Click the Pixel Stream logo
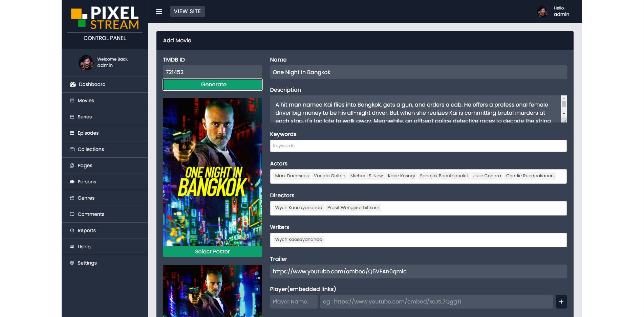The width and height of the screenshot is (644, 317). (x=105, y=18)
